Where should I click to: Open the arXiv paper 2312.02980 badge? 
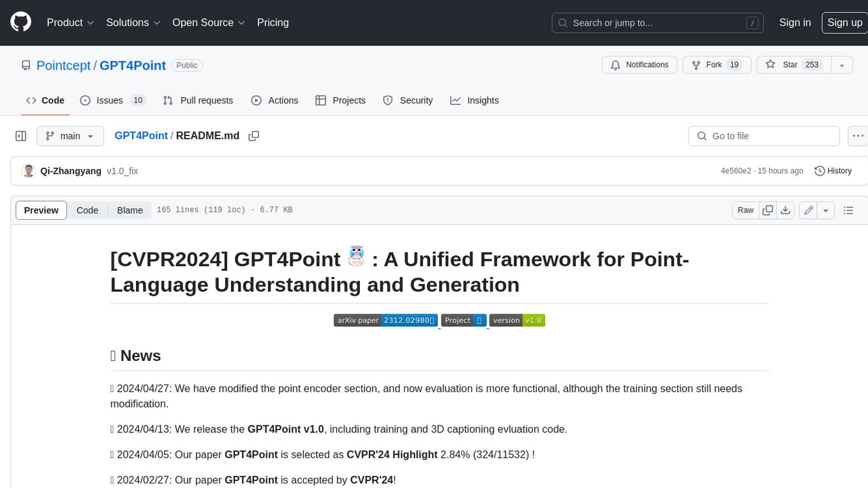point(385,320)
